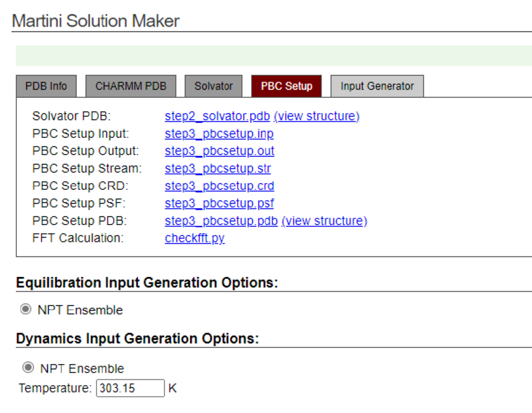Open step3_pbcsetup.out output file

tap(220, 151)
